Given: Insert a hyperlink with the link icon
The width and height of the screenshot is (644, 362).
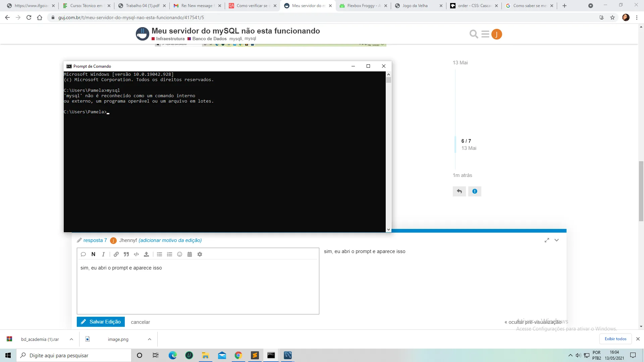Looking at the screenshot, I should 116,254.
